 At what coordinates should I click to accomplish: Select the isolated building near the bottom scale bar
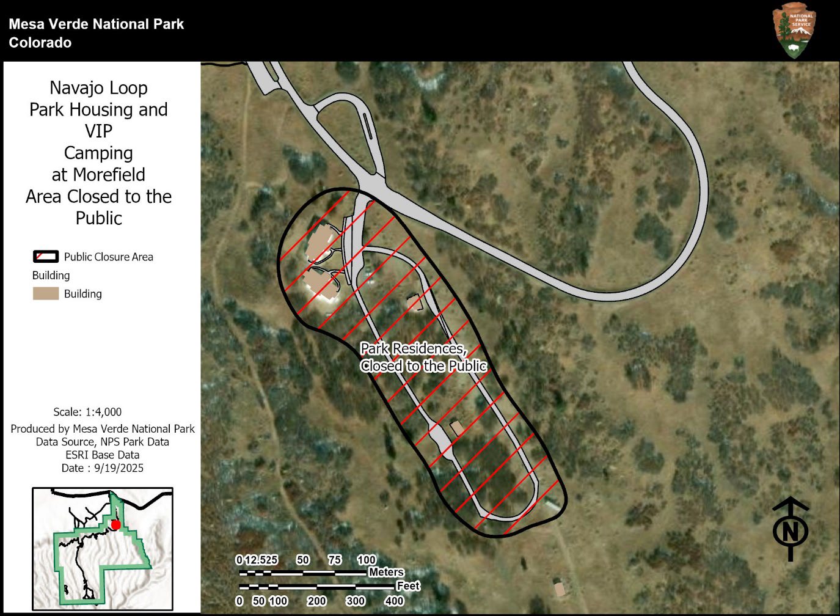[x=558, y=590]
